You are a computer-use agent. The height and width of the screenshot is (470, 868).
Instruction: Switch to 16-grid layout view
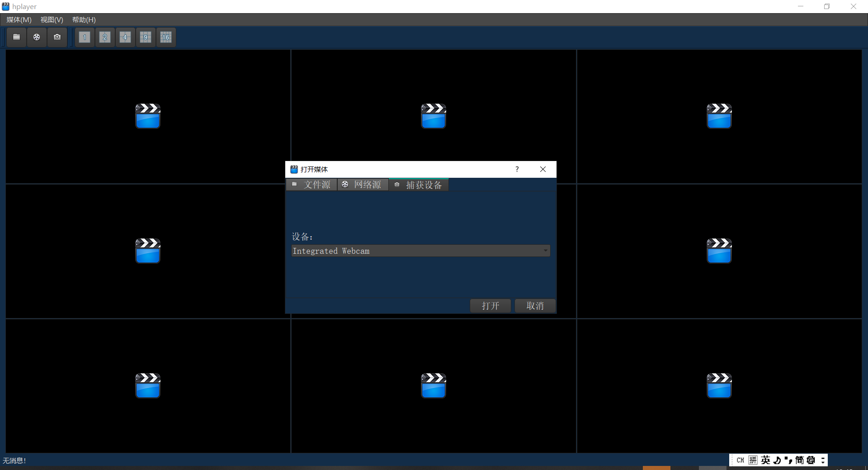click(x=166, y=37)
